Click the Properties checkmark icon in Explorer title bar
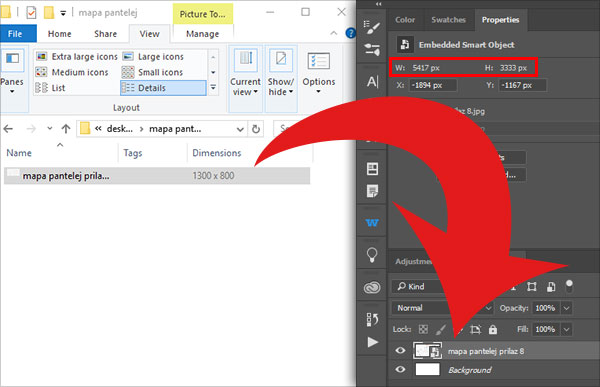The image size is (600, 387). pos(31,13)
